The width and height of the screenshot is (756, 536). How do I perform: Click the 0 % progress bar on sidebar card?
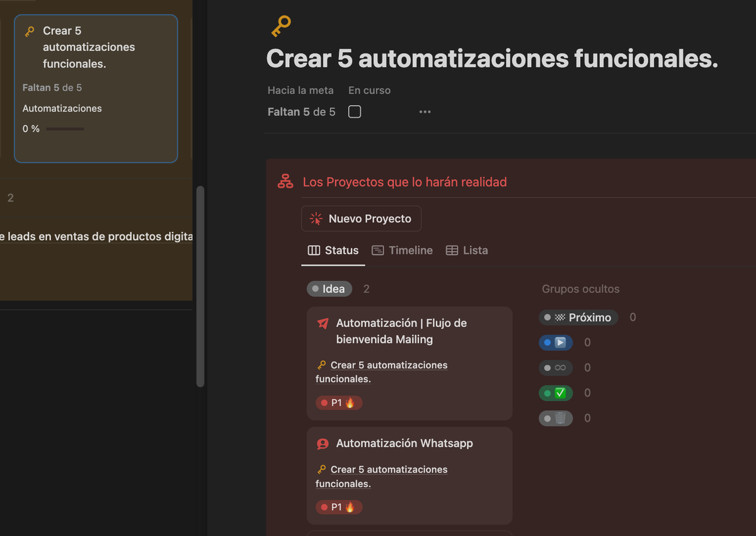(65, 129)
